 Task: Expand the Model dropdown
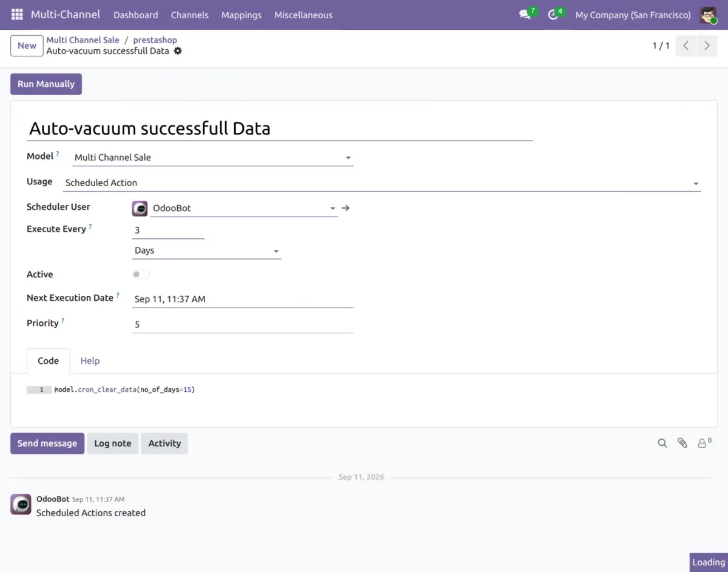point(348,158)
